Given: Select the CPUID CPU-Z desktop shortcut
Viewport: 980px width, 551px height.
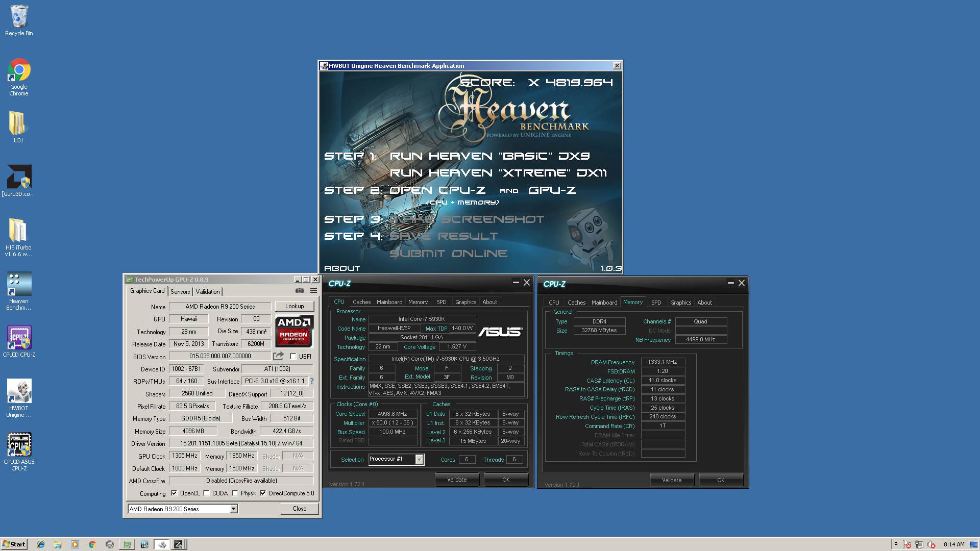Looking at the screenshot, I should click(19, 341).
